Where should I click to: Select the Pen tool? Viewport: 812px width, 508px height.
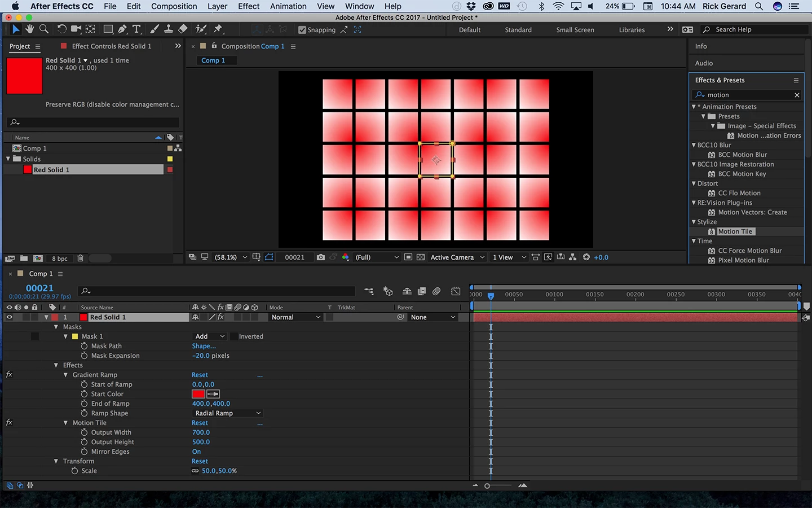point(122,29)
